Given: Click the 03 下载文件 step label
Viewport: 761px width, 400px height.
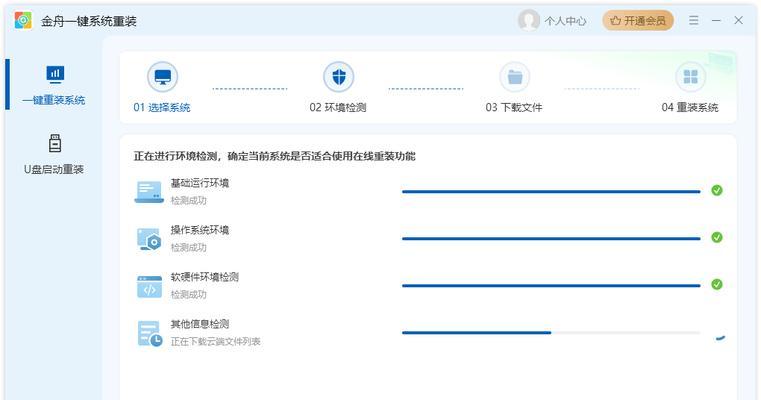Looking at the screenshot, I should [514, 107].
